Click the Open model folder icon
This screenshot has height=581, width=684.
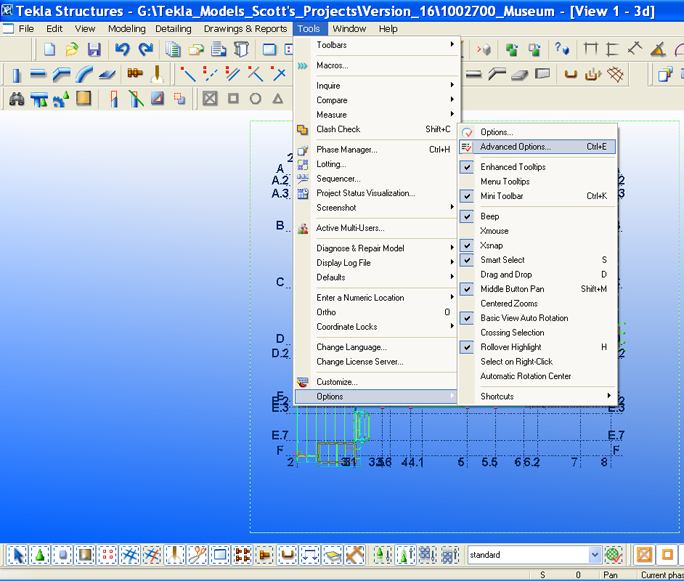tap(72, 49)
